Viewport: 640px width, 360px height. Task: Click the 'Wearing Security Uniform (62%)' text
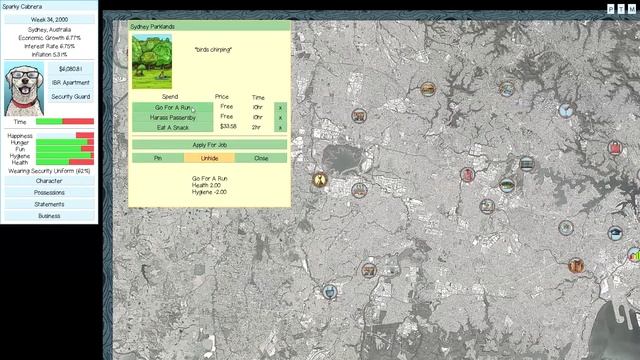pos(49,171)
